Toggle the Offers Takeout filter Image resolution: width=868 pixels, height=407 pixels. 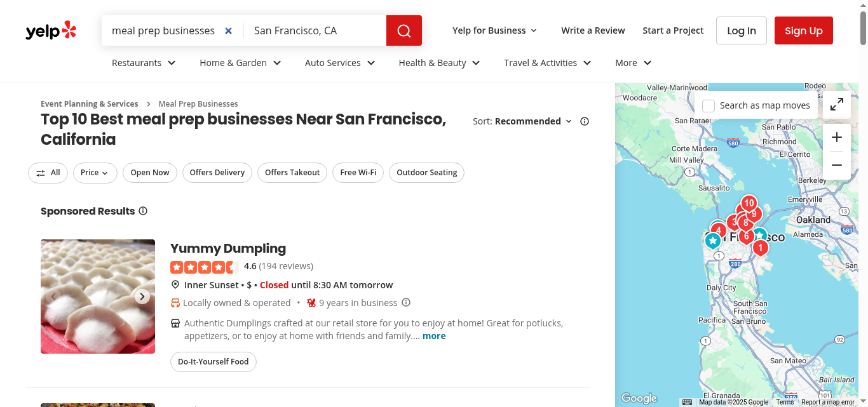pyautogui.click(x=292, y=173)
